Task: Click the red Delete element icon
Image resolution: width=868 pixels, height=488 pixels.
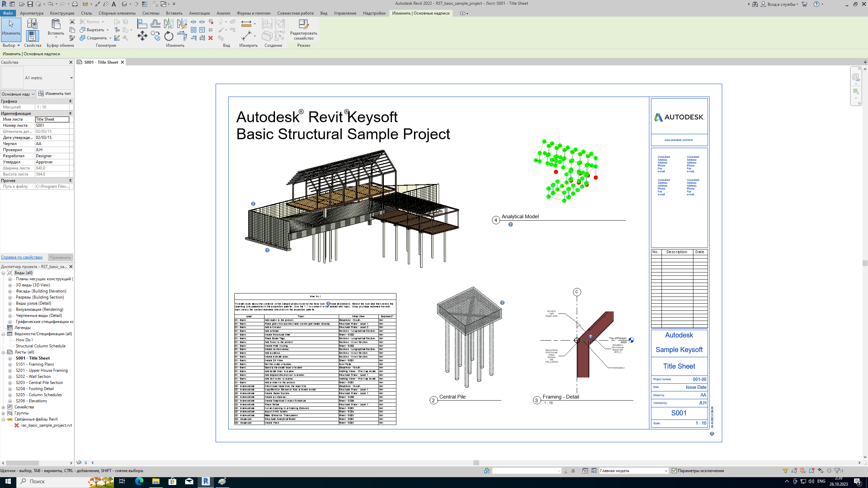Action: click(x=211, y=38)
